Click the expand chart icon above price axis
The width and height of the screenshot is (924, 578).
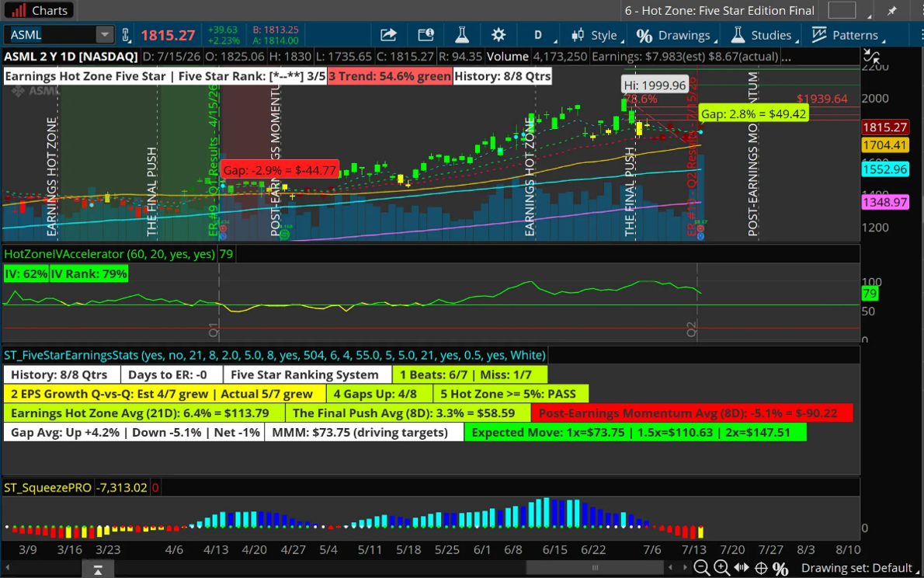click(871, 57)
